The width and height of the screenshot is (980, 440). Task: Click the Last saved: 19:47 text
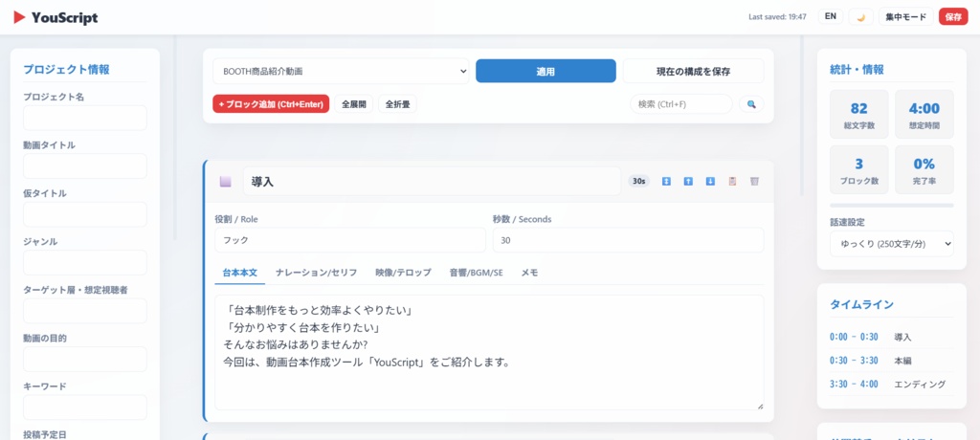(x=777, y=17)
